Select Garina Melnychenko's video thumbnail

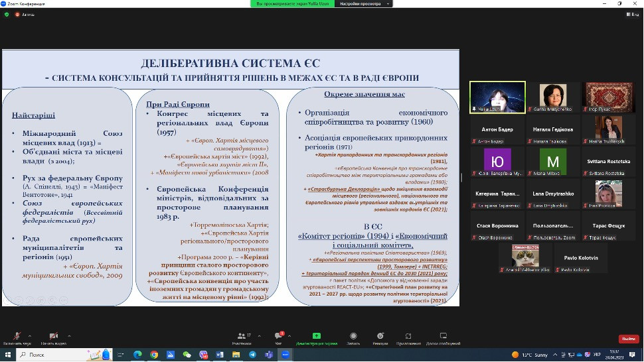tap(553, 97)
